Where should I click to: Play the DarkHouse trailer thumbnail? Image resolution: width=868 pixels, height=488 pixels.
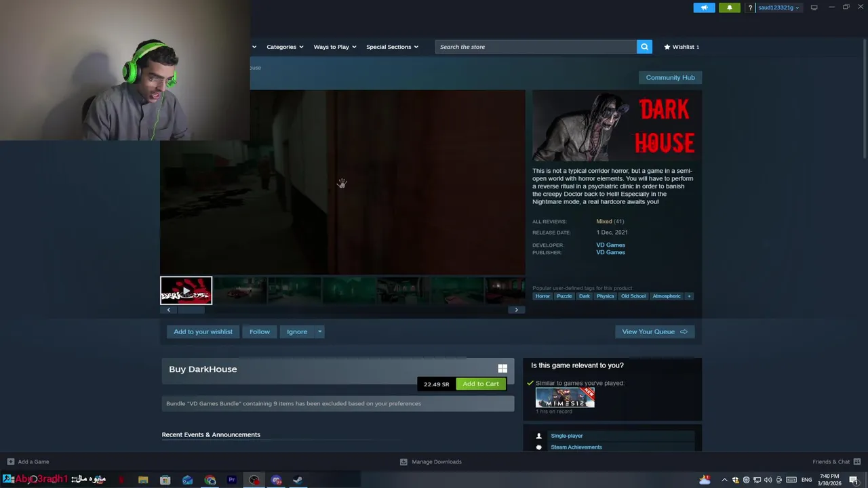coord(186,291)
